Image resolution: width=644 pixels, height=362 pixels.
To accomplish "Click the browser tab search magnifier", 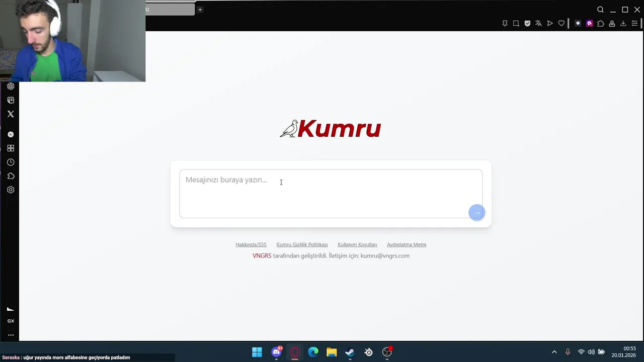I will [x=600, y=10].
